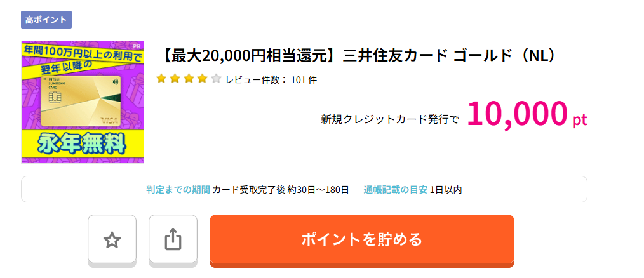This screenshot has width=644, height=278.
Task: Click the third gold rating star
Action: pos(189,79)
